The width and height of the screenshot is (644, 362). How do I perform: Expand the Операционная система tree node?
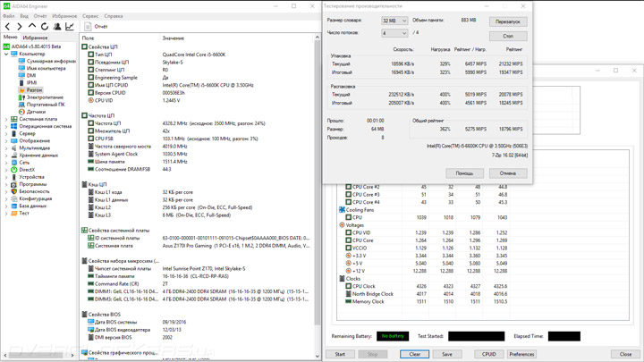tap(6, 126)
